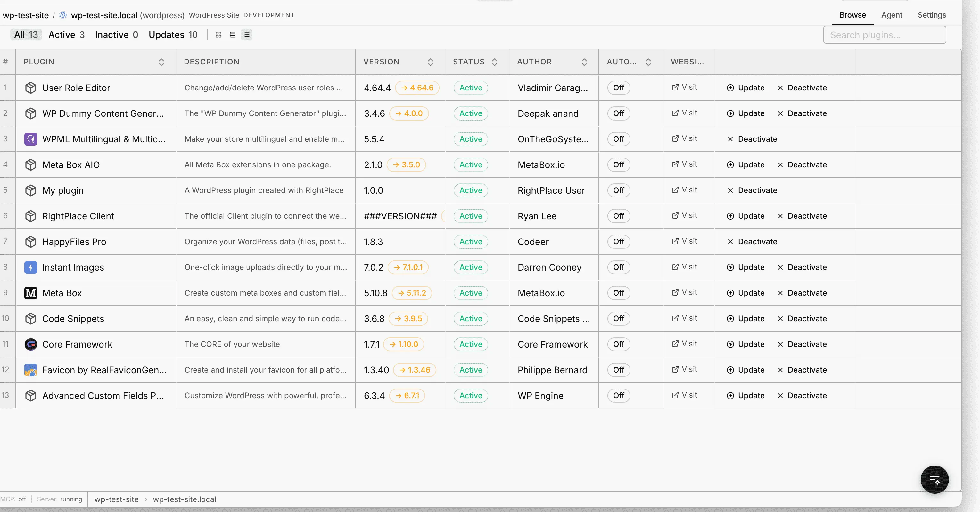Deactivate the Core Framework plugin
The height and width of the screenshot is (512, 980).
point(802,344)
